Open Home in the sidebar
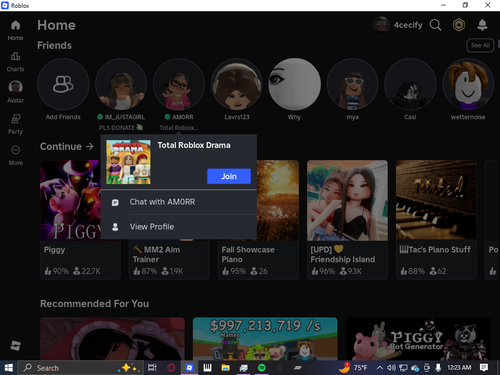500x375 pixels. pos(15,30)
